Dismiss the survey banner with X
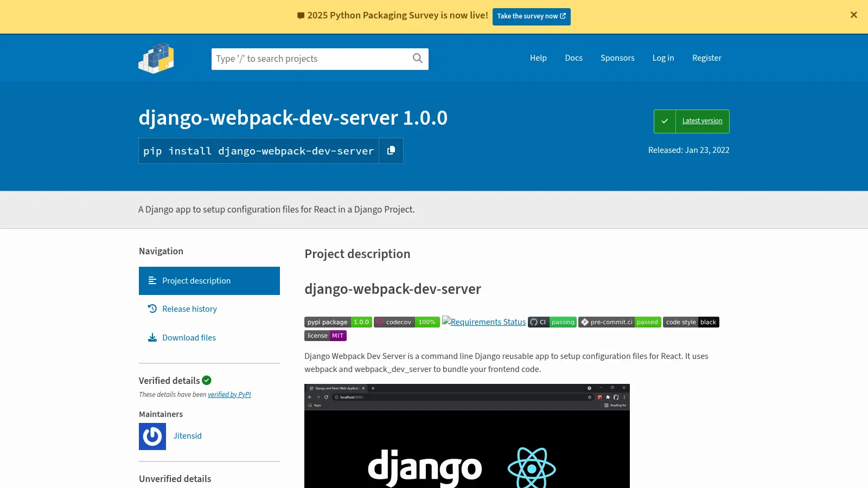The image size is (868, 488). click(x=854, y=15)
